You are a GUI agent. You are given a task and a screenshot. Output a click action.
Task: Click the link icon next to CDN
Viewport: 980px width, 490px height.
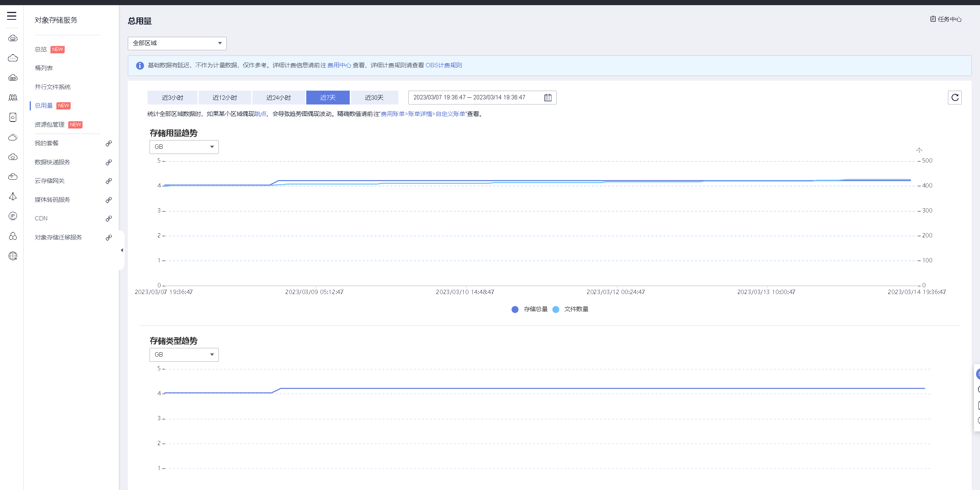click(108, 218)
